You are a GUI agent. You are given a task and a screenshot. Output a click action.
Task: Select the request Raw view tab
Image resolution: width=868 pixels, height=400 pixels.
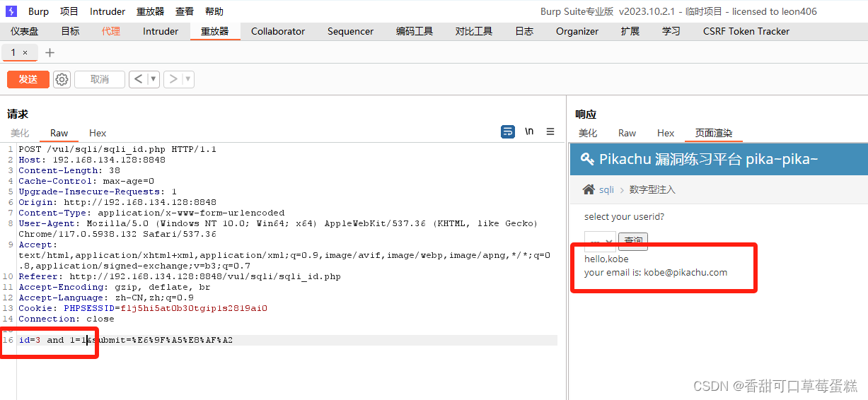pyautogui.click(x=59, y=133)
